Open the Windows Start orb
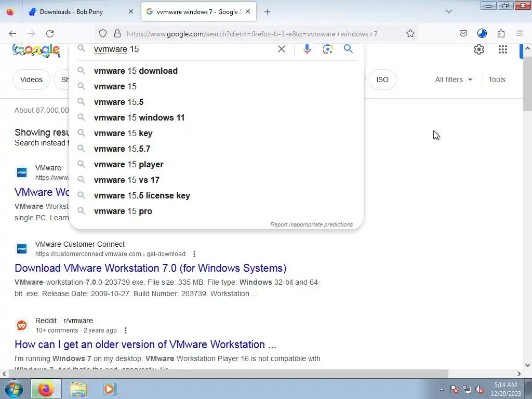The width and height of the screenshot is (532, 399). click(x=14, y=389)
